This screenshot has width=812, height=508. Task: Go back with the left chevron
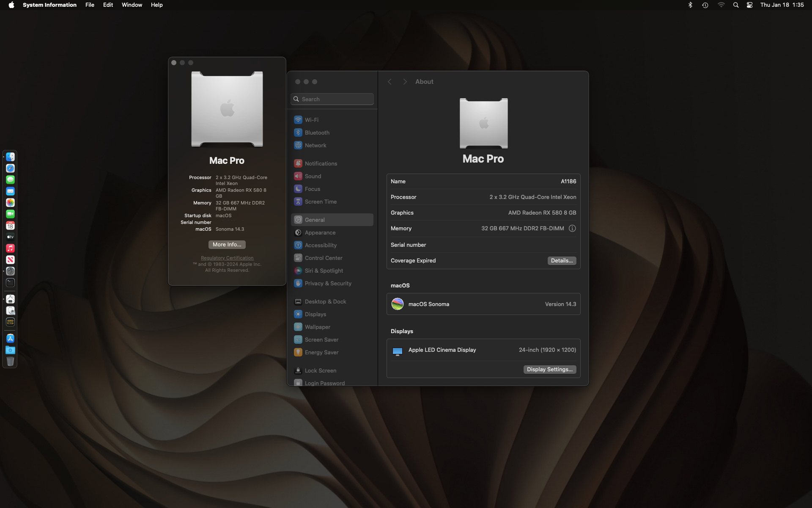click(x=390, y=82)
